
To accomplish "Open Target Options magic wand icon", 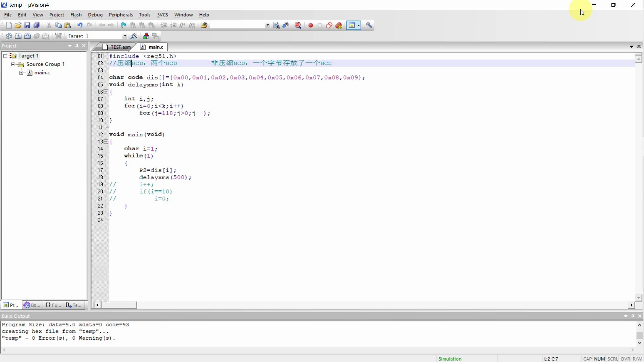I will click(134, 36).
